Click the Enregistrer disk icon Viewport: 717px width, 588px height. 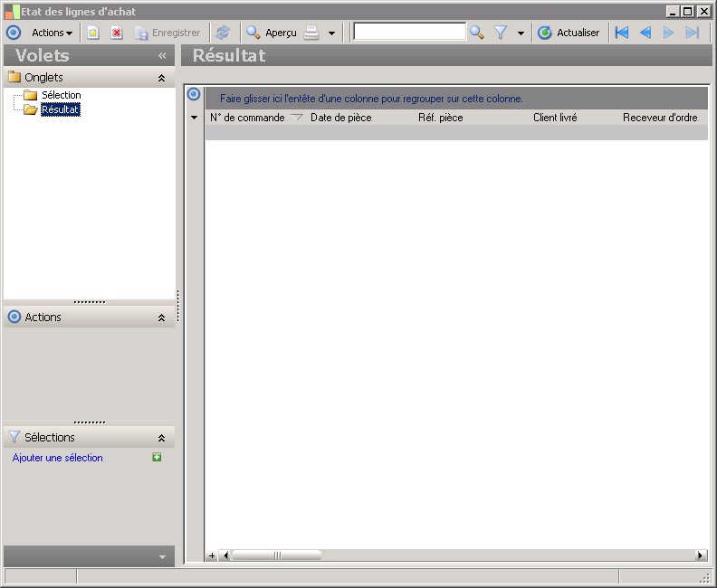point(141,33)
